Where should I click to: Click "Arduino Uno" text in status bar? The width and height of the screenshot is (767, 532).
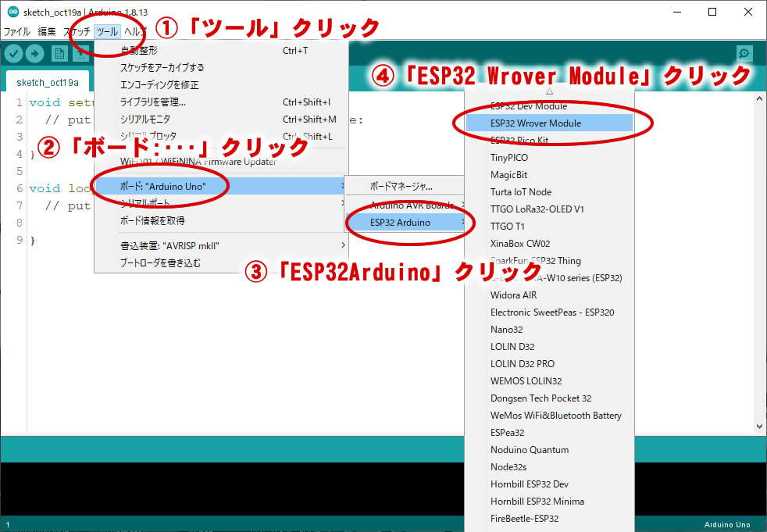tap(727, 525)
